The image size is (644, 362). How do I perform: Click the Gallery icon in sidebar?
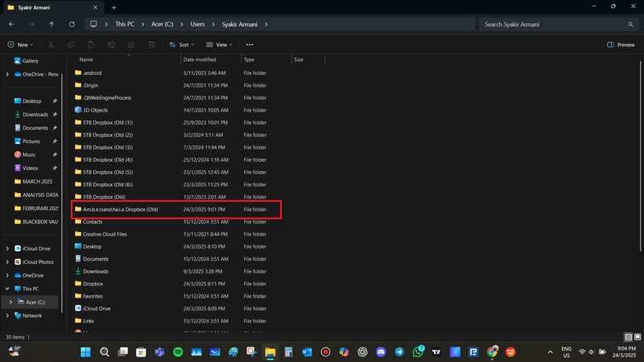(17, 61)
